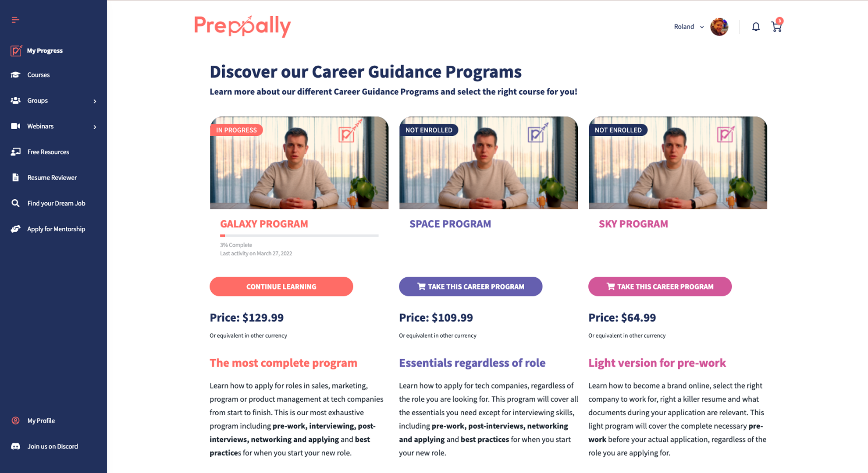
Task: Select the Courses graduation cap icon
Action: [x=15, y=74]
